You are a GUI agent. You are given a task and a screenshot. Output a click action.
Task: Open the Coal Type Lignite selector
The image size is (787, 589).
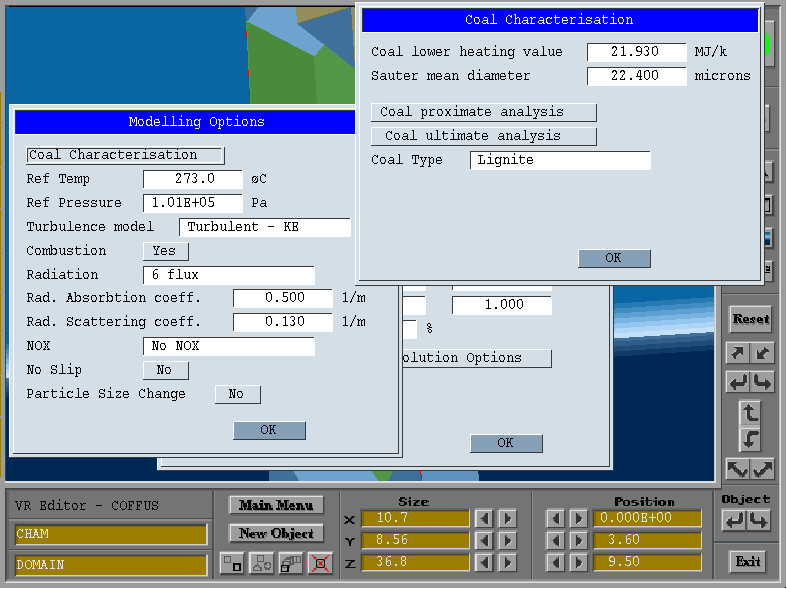(x=560, y=160)
